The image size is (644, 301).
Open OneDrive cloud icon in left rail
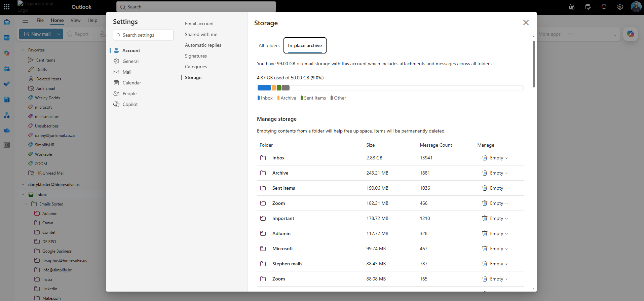(7, 130)
